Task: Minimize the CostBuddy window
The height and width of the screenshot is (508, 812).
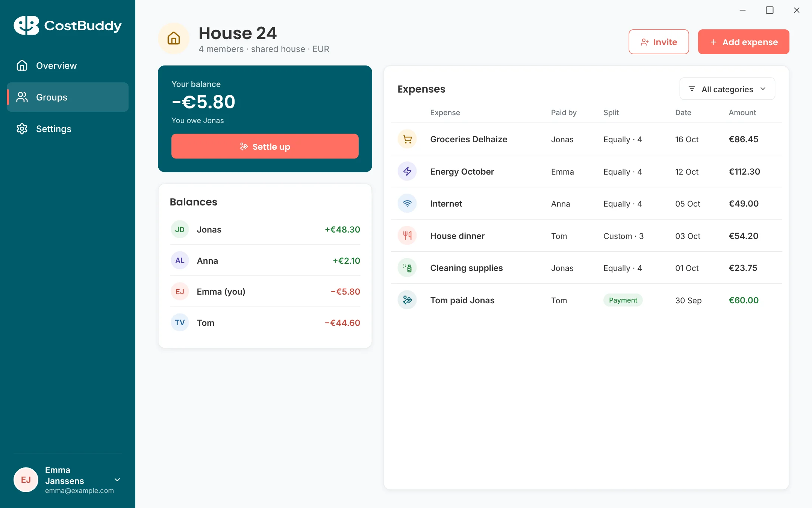Action: coord(742,10)
